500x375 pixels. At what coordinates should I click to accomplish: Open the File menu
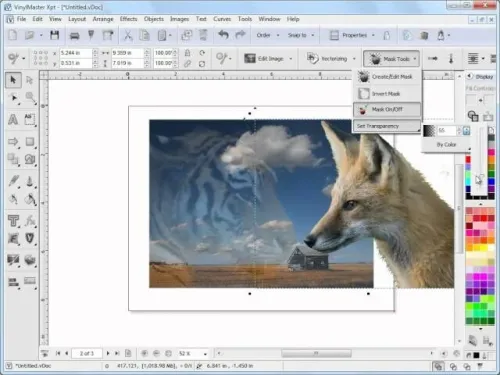coord(21,19)
